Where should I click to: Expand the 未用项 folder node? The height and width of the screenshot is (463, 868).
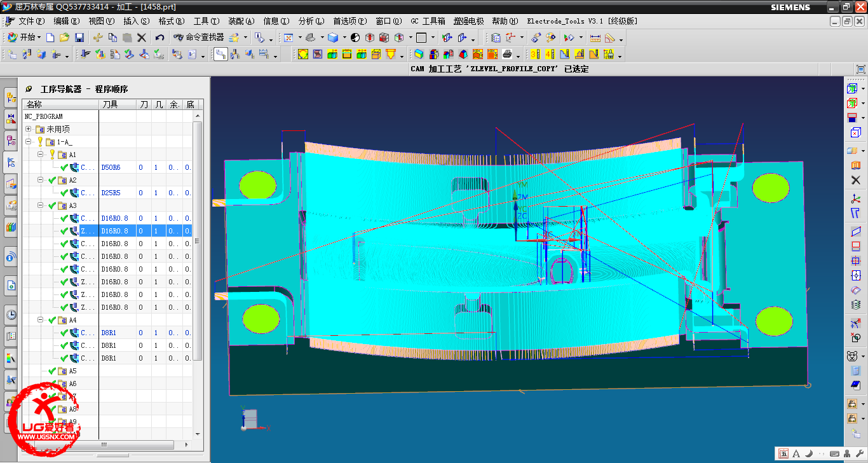point(29,129)
